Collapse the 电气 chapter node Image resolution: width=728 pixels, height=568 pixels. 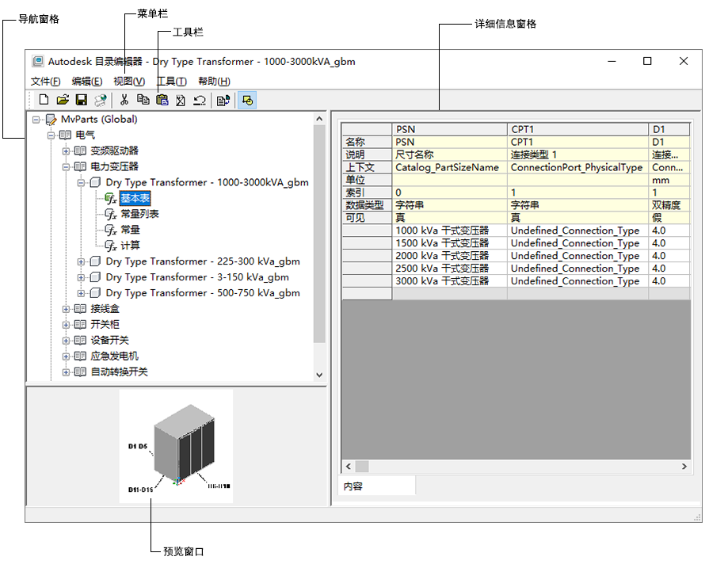[51, 135]
